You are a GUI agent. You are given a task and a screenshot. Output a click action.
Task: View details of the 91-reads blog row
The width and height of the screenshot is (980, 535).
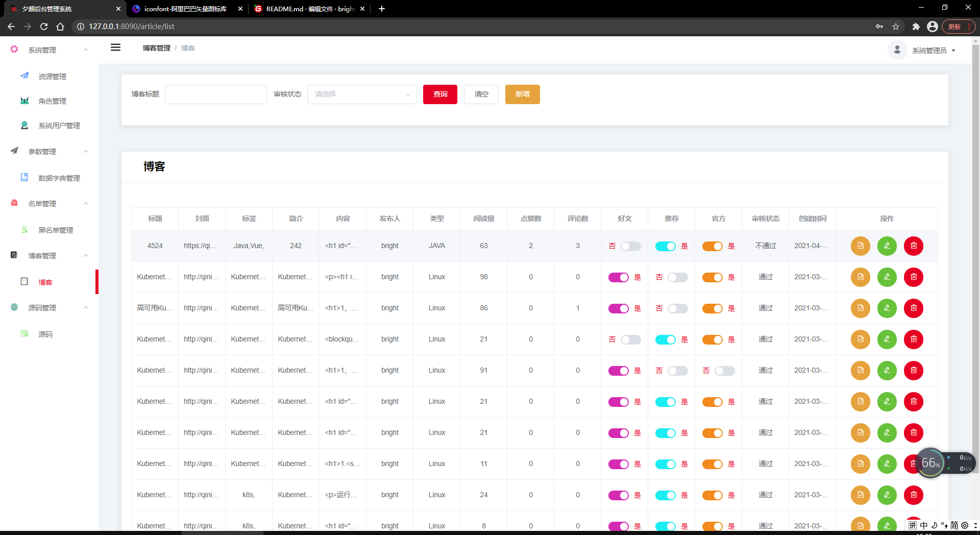[x=861, y=371]
